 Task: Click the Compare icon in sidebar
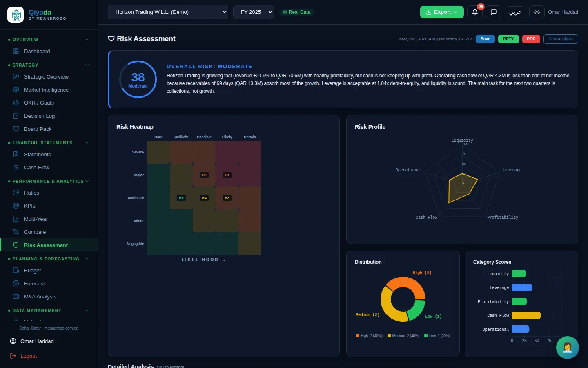pyautogui.click(x=16, y=232)
